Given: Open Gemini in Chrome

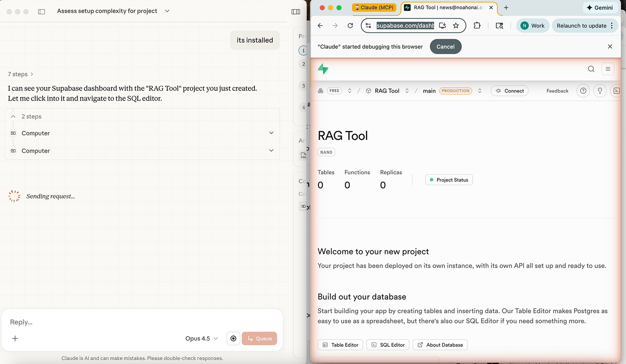Looking at the screenshot, I should pyautogui.click(x=600, y=8).
